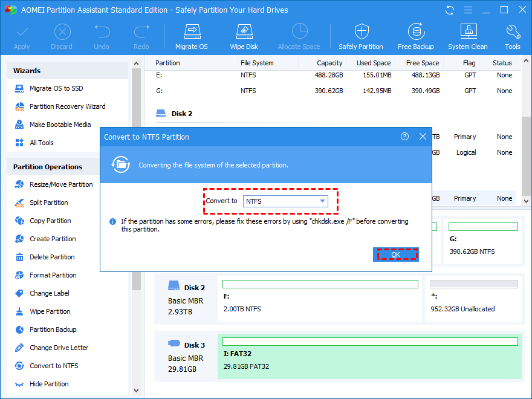Sort by Used Space column header

(374, 63)
